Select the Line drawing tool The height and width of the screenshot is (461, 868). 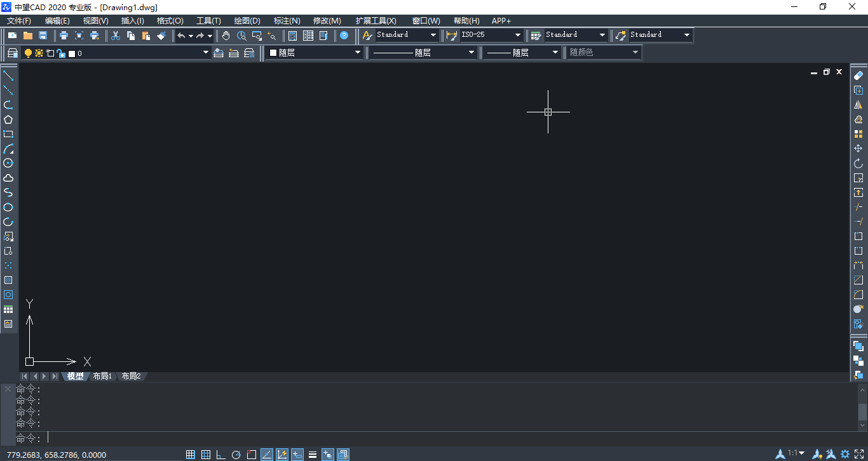pos(9,75)
